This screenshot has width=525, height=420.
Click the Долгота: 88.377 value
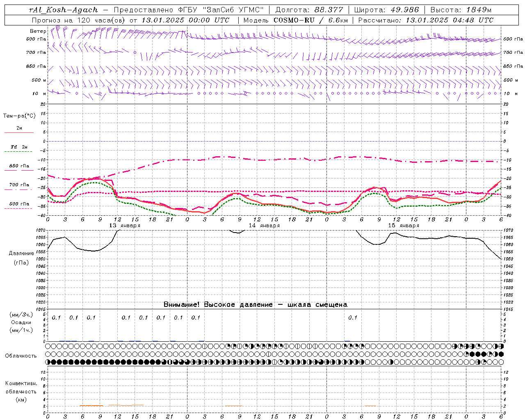309,10
